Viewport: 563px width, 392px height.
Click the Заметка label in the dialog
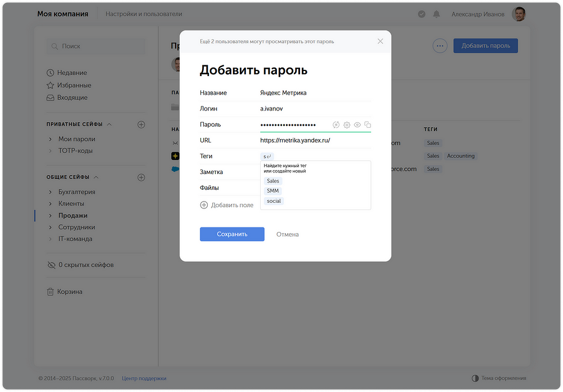pyautogui.click(x=211, y=172)
